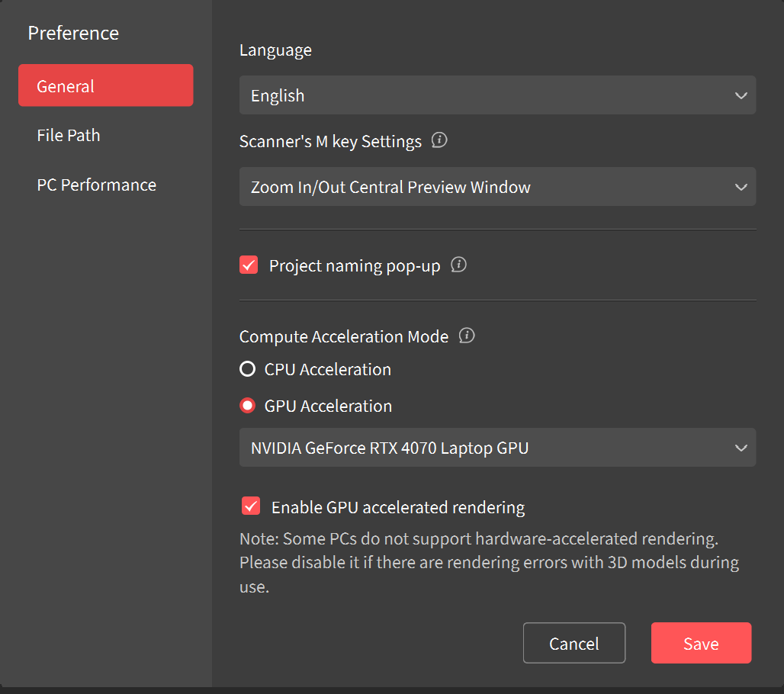Switch to the File Path section

(x=69, y=135)
